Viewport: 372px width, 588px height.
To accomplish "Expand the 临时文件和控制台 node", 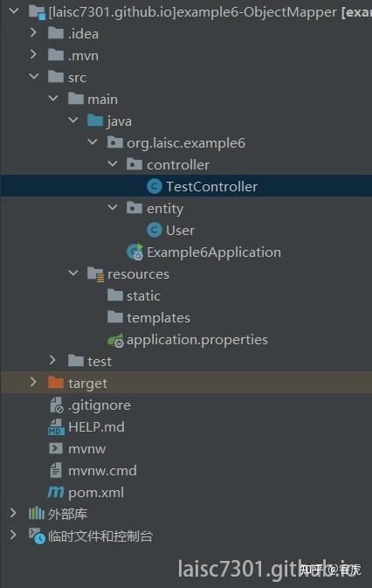I will click(13, 535).
